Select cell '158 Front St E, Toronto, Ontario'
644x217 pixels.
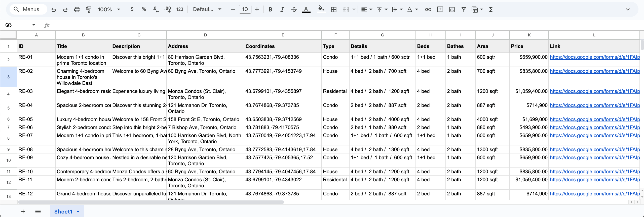click(x=205, y=119)
